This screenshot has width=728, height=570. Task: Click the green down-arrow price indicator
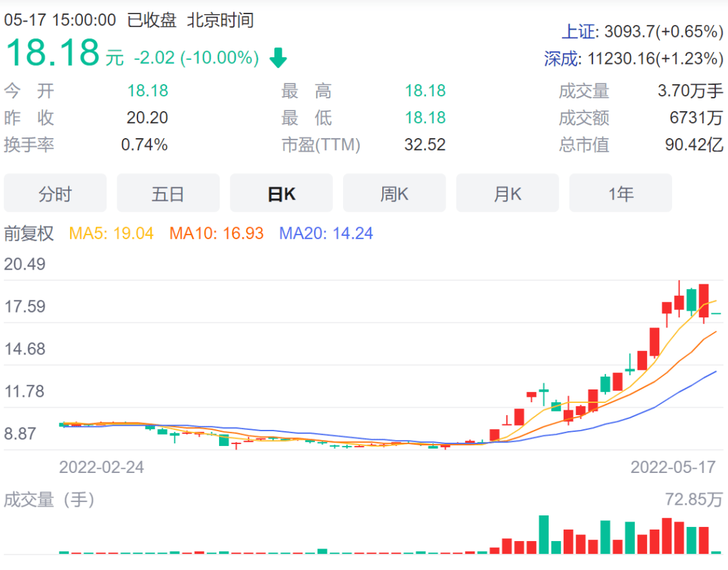(x=278, y=57)
